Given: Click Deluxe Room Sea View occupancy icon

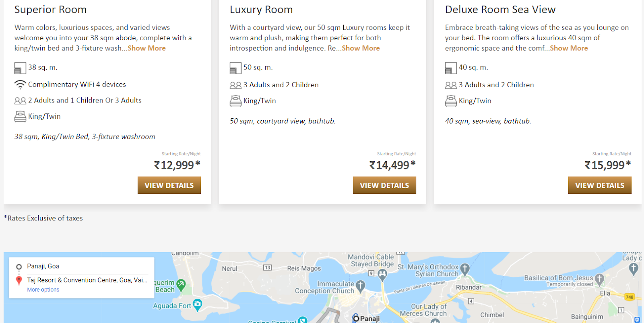Looking at the screenshot, I should (451, 85).
